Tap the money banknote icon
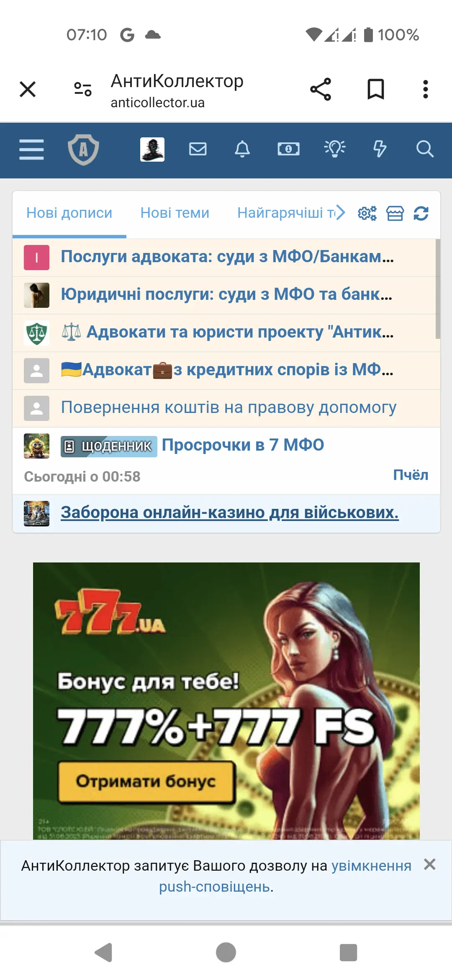Image resolution: width=452 pixels, height=980 pixels. [289, 149]
